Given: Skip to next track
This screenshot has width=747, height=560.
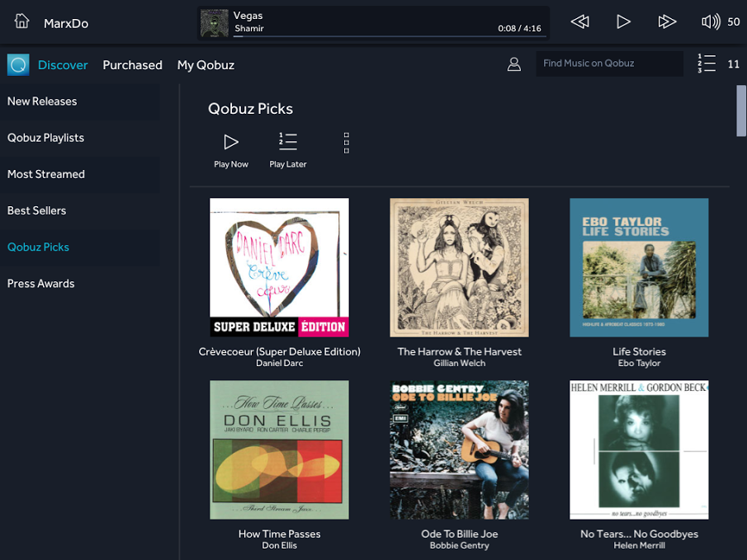Looking at the screenshot, I should coord(667,22).
